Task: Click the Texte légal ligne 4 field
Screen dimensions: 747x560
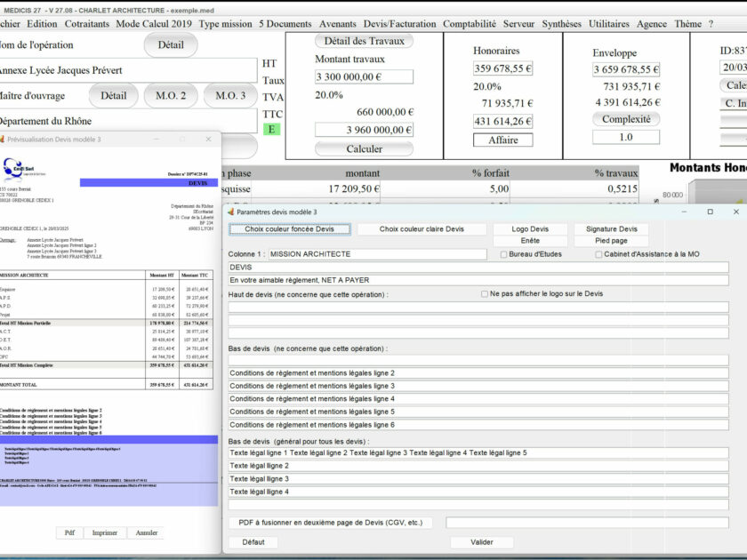Action: (x=478, y=492)
